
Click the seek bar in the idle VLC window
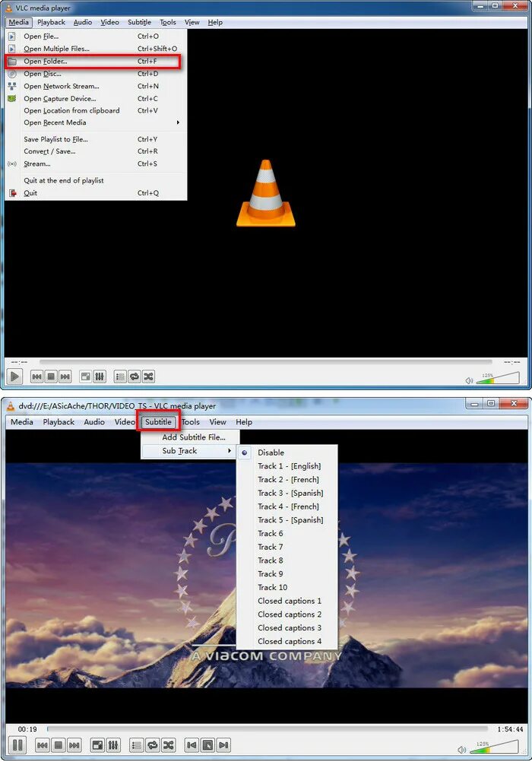point(266,361)
